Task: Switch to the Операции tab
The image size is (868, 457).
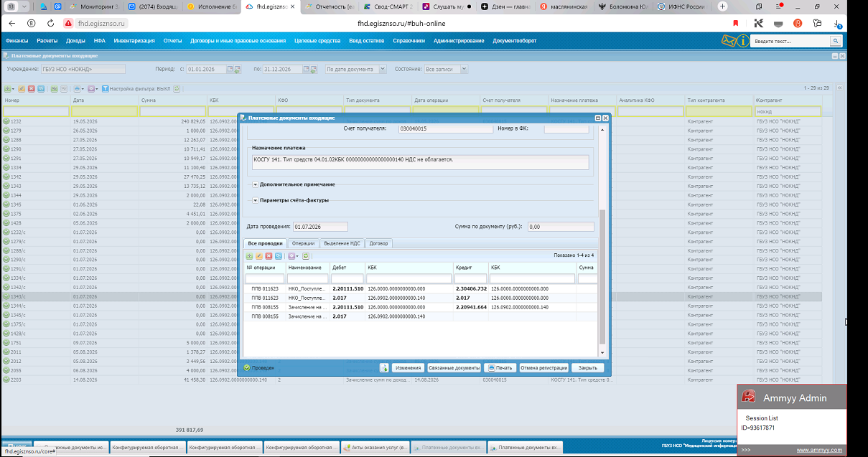Action: (303, 243)
